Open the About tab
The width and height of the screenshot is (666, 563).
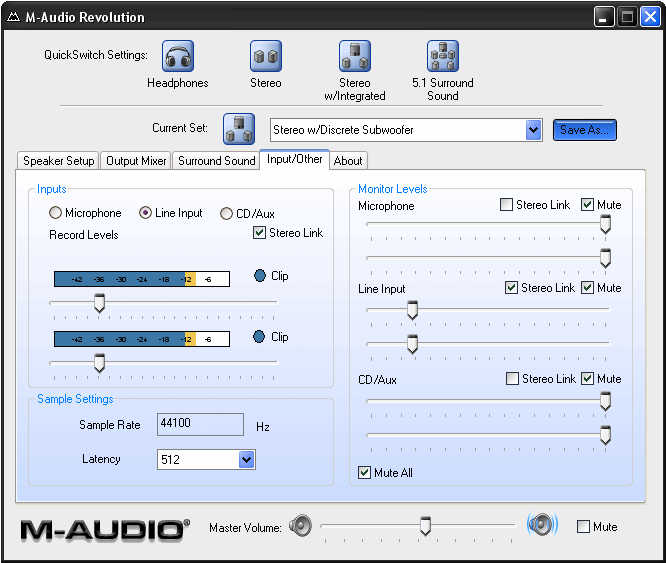tap(348, 161)
